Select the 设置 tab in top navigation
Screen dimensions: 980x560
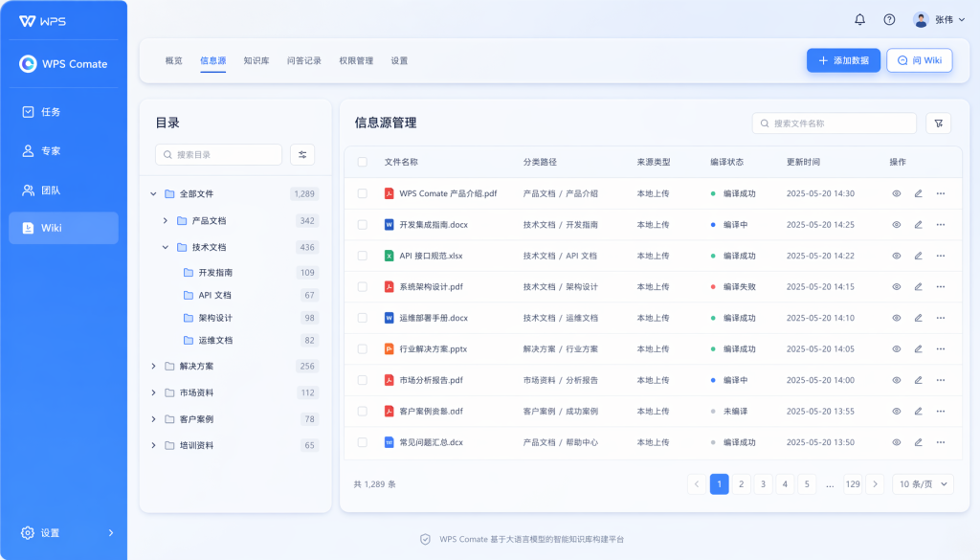(399, 60)
